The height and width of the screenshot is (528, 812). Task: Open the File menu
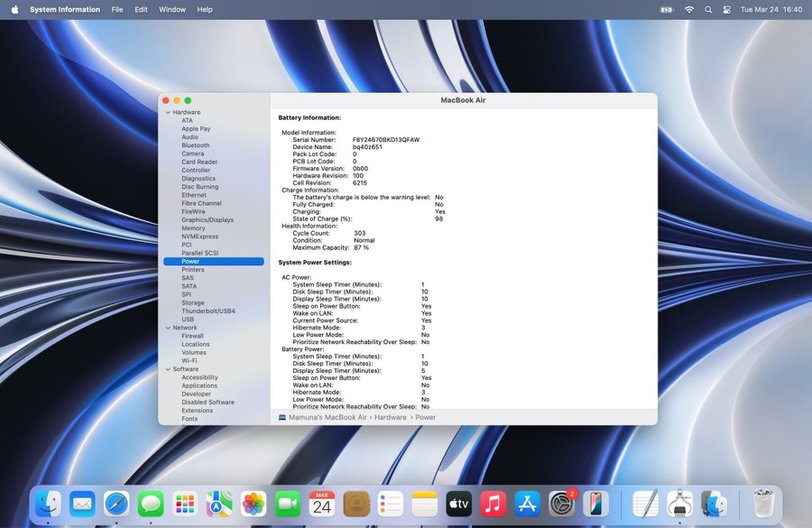117,9
